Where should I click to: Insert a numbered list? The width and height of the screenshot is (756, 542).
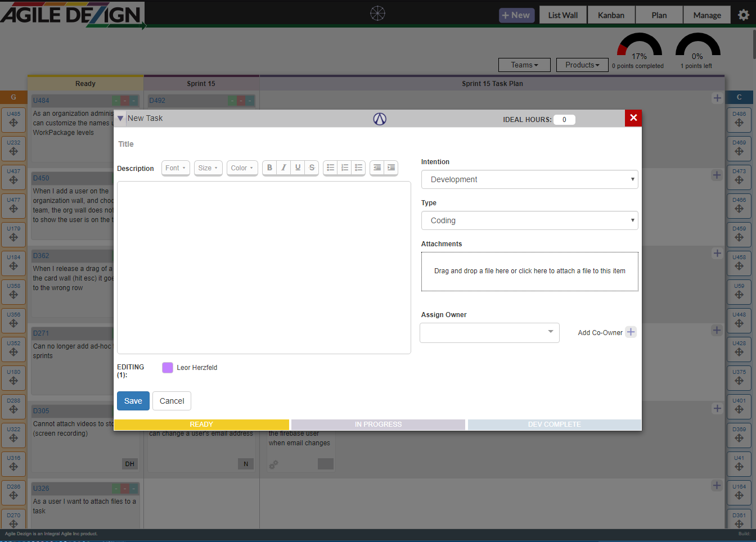click(344, 168)
